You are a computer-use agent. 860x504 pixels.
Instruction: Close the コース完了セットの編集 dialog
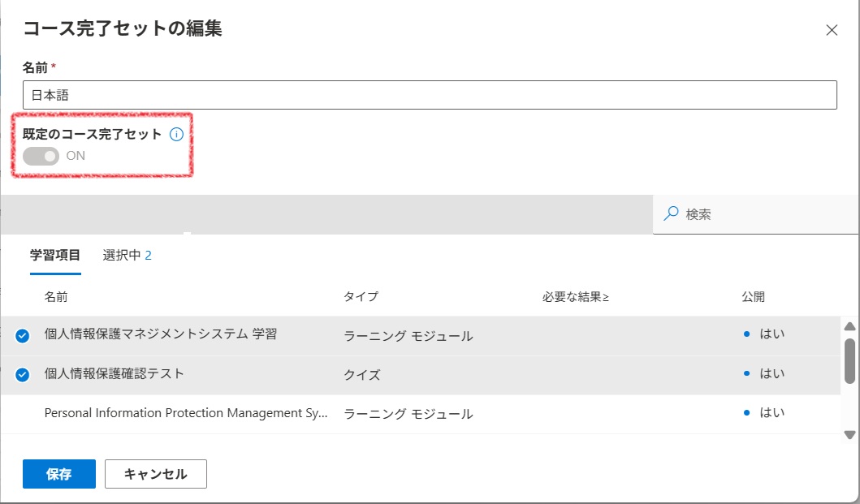coord(832,30)
